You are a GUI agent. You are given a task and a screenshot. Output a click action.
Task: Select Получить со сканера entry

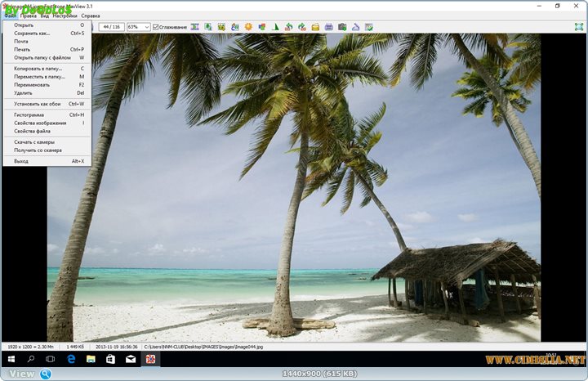[x=47, y=150]
